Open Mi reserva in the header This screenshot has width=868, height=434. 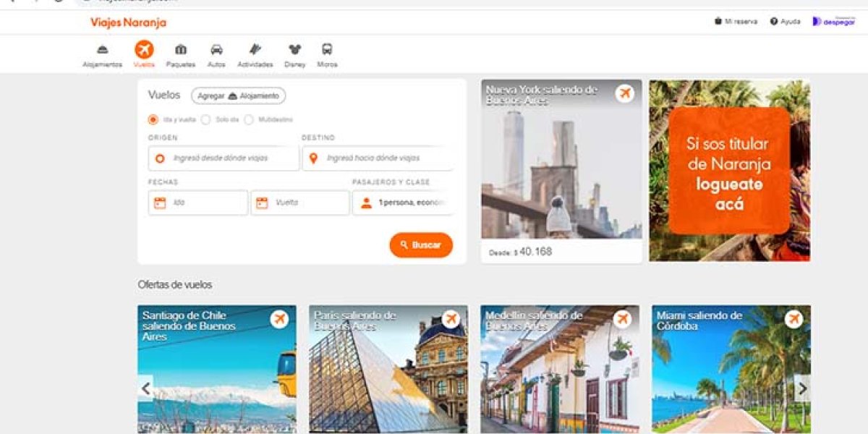point(736,22)
